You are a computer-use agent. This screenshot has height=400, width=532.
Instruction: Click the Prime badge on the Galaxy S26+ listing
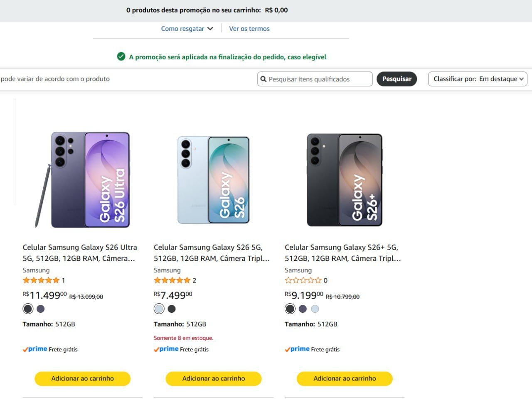(297, 349)
